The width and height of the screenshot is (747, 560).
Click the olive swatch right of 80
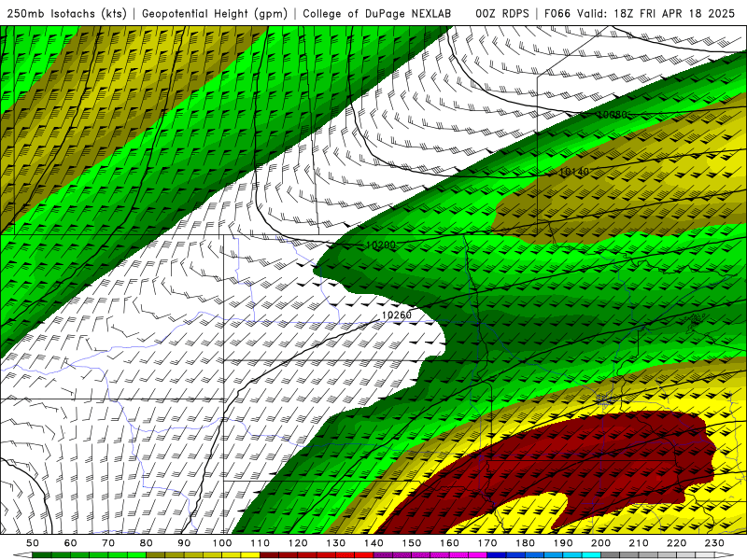point(156,555)
